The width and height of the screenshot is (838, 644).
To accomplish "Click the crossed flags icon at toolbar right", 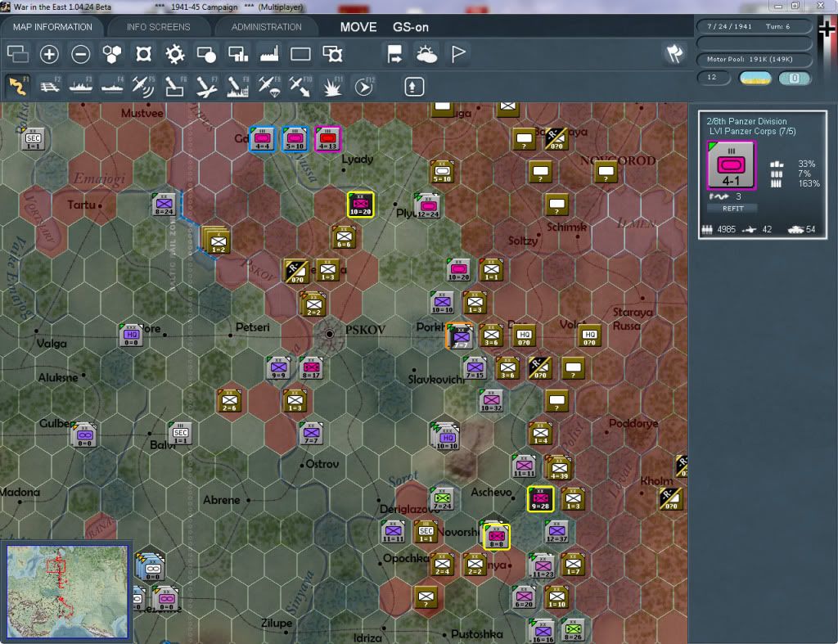I will coord(674,53).
